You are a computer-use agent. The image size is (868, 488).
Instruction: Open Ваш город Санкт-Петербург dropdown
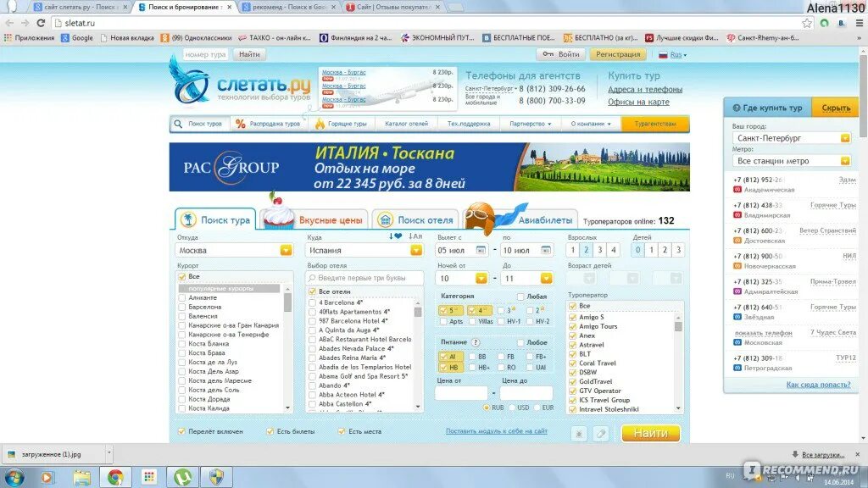coord(845,138)
